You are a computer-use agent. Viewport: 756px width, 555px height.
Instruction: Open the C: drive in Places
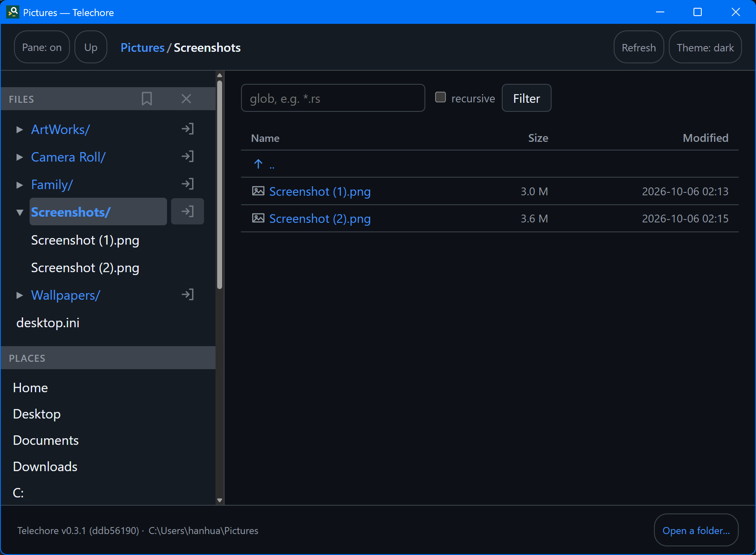[19, 493]
